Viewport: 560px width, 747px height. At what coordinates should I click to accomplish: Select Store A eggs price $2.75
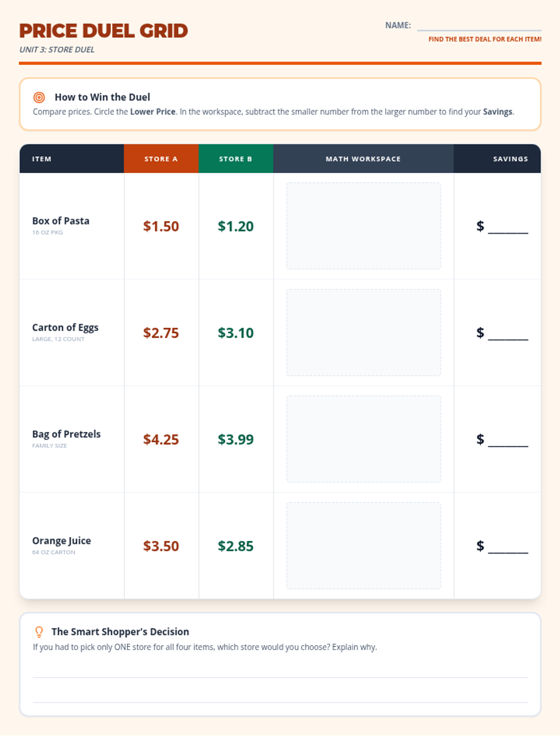[161, 333]
